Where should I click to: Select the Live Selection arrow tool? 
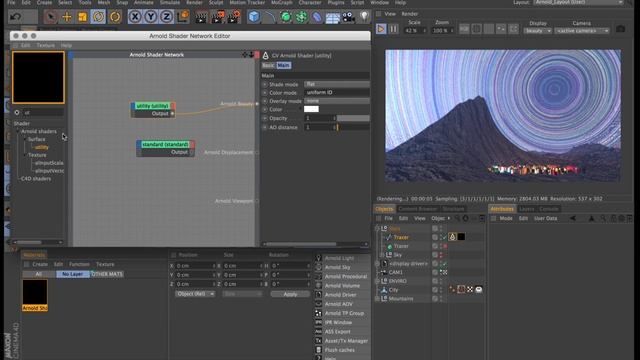click(x=51, y=17)
